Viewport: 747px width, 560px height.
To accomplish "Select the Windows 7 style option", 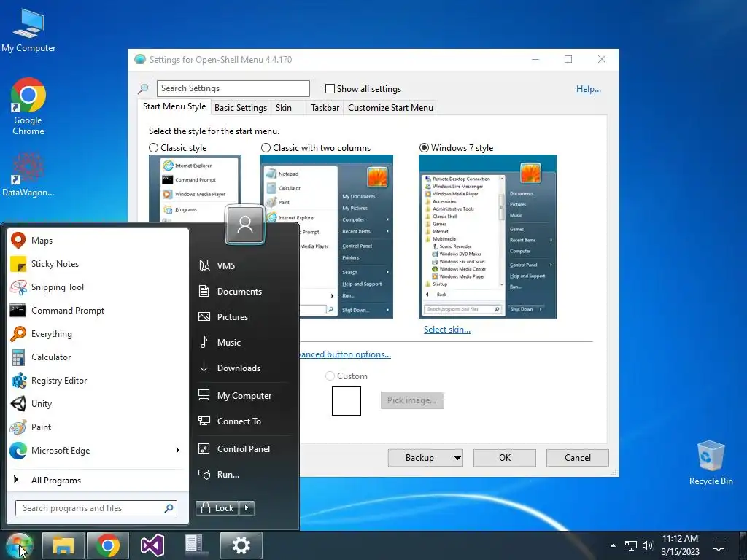I will coord(424,147).
